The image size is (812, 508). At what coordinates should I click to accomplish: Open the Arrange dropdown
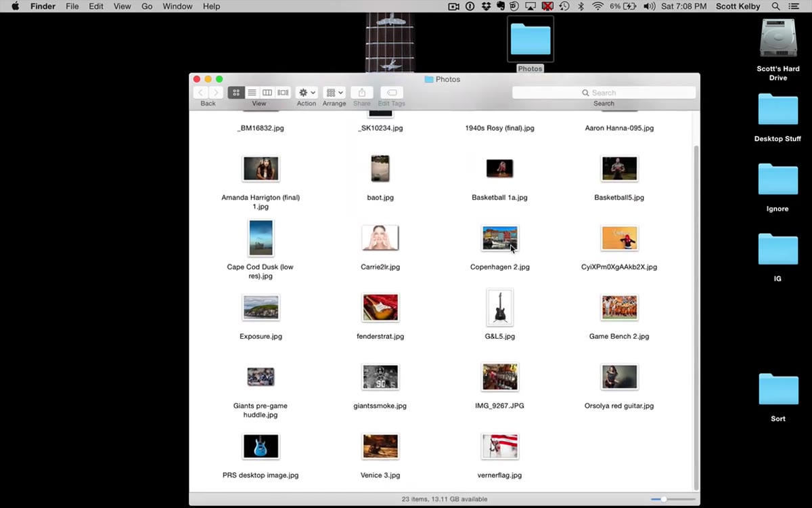334,92
